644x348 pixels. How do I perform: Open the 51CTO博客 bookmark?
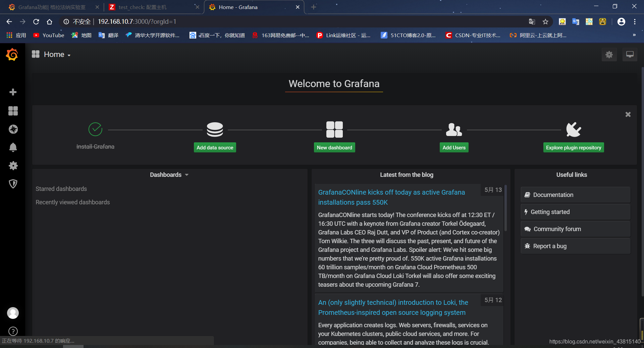click(x=408, y=35)
